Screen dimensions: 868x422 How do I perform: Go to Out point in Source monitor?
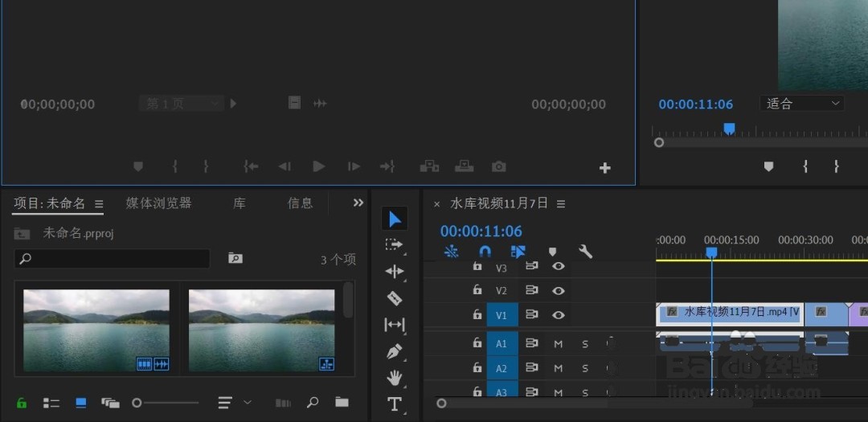point(387,166)
